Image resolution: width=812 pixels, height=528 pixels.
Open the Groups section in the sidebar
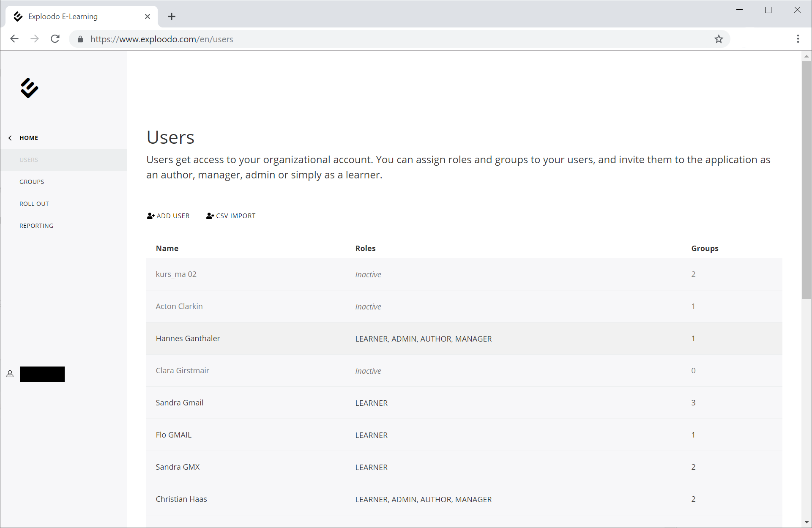click(32, 182)
